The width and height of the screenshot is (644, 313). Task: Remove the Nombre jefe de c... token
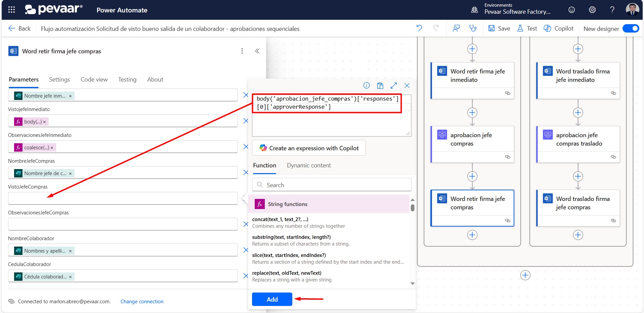point(70,173)
